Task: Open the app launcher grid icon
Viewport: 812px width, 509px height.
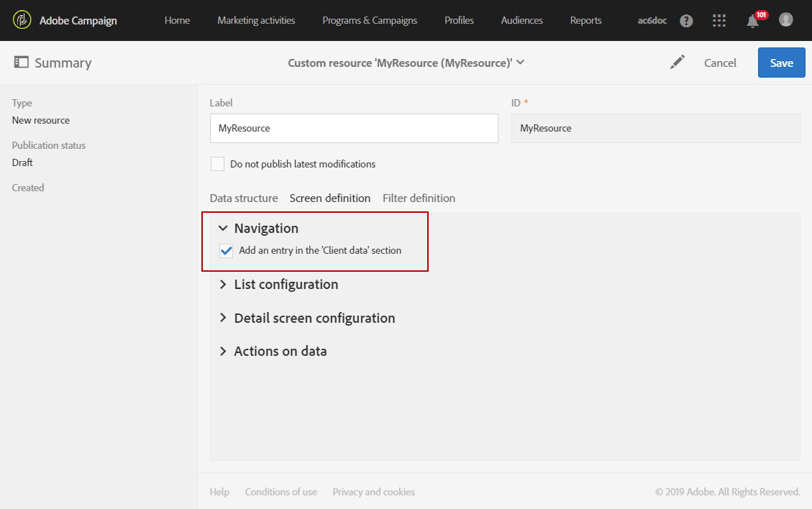Action: click(x=719, y=20)
